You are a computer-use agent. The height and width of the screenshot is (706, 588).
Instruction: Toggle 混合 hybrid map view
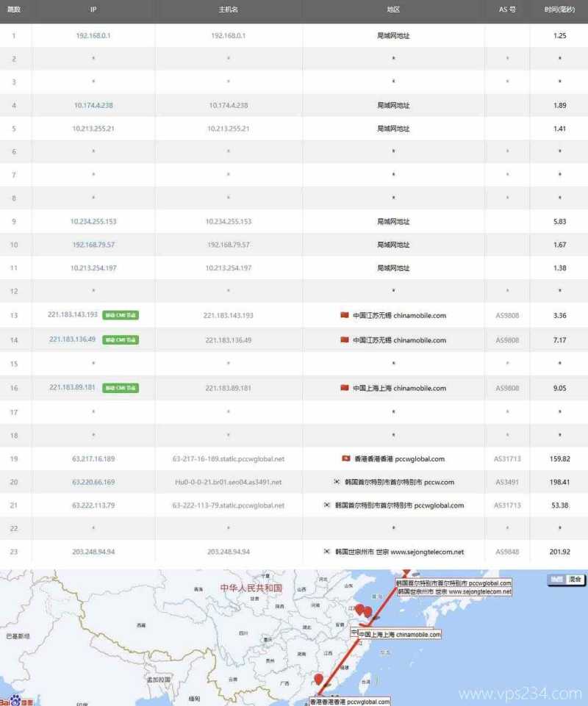point(574,579)
